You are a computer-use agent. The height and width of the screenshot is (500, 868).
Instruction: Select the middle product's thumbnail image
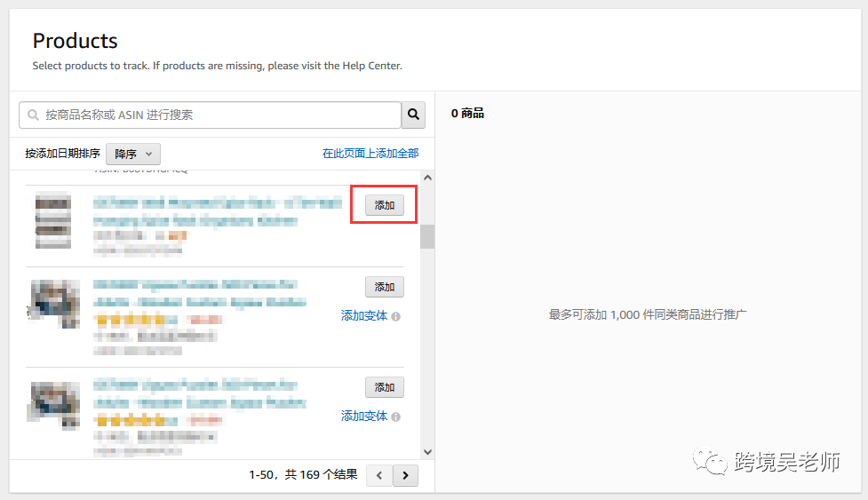click(55, 305)
